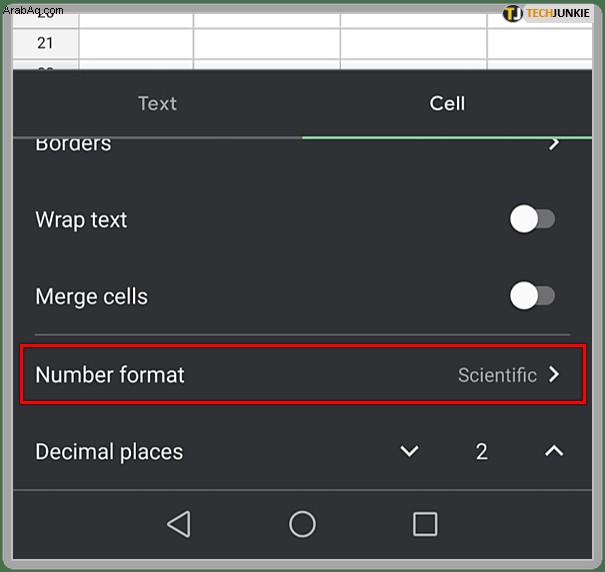Select row 21 header
Screen dimensions: 605x572
click(46, 43)
